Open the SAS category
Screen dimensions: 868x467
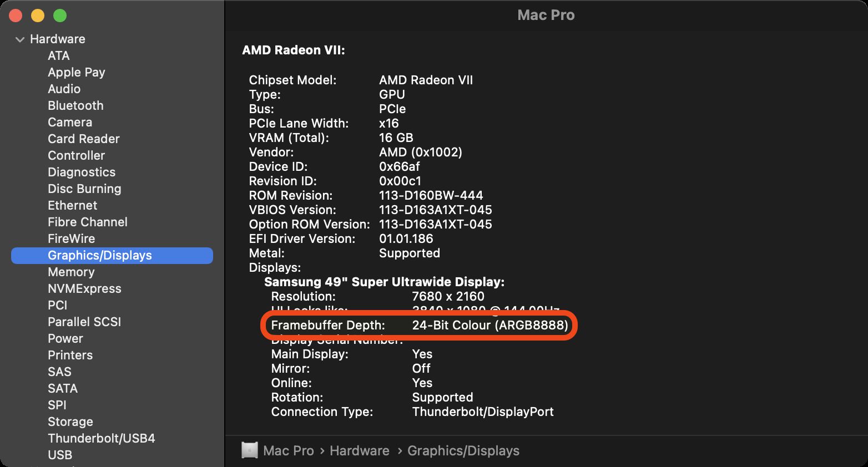point(59,372)
